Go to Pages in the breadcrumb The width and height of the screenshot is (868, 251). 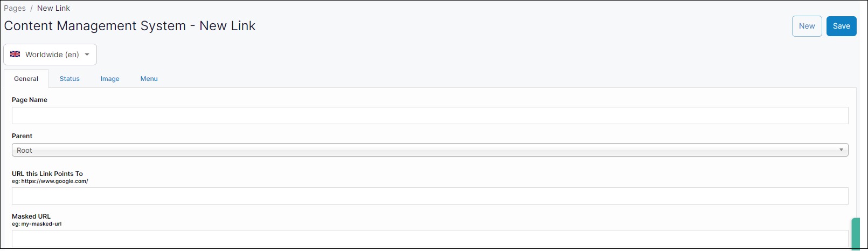point(15,8)
